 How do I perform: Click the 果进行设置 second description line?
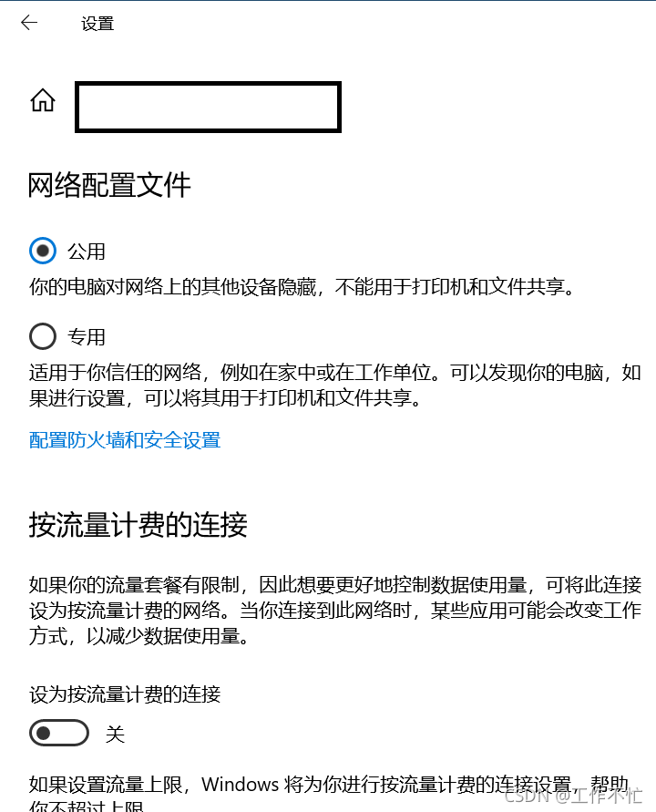coord(226,397)
